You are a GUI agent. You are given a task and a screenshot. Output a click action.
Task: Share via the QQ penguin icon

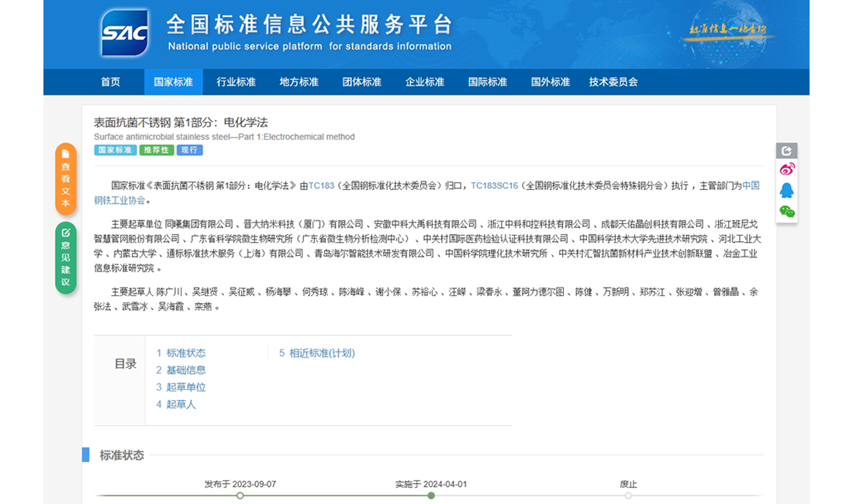pos(786,190)
